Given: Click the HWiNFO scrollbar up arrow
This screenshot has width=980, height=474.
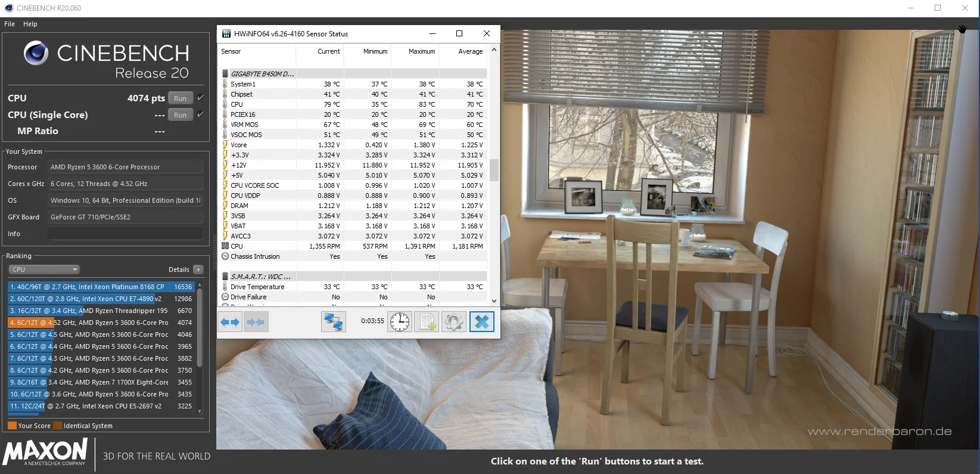Looking at the screenshot, I should (494, 50).
